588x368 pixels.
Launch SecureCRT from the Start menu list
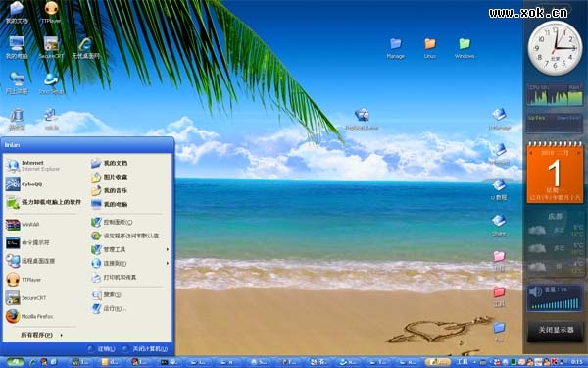pyautogui.click(x=26, y=298)
